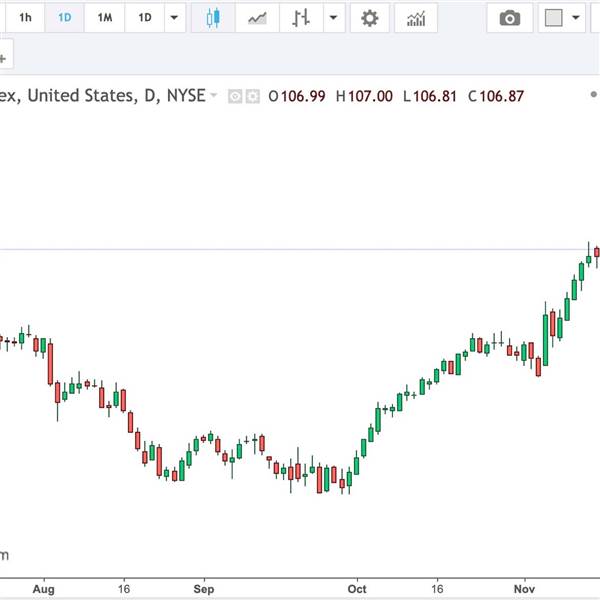Select the 1h timeframe button

coord(25,18)
